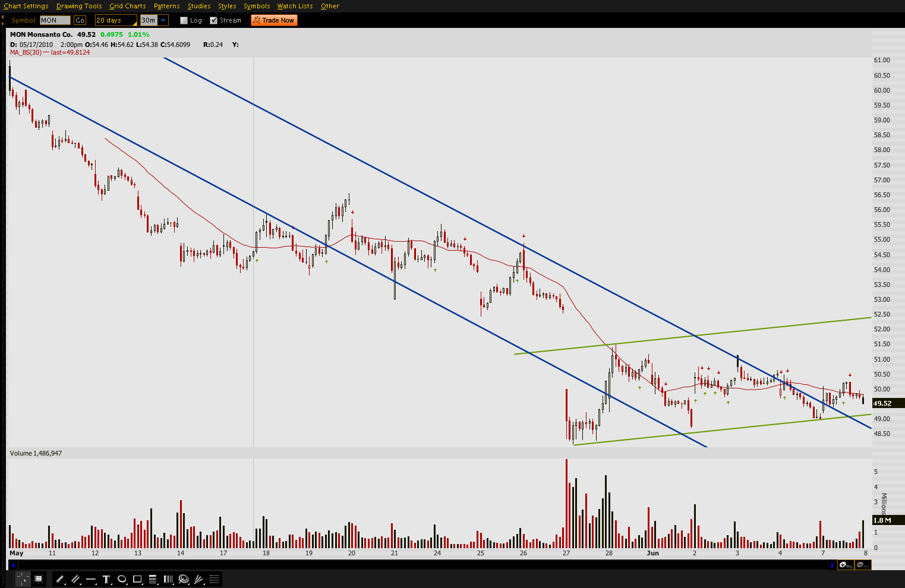Open the 30m interval dropdown
This screenshot has width=905, height=588.
[163, 21]
